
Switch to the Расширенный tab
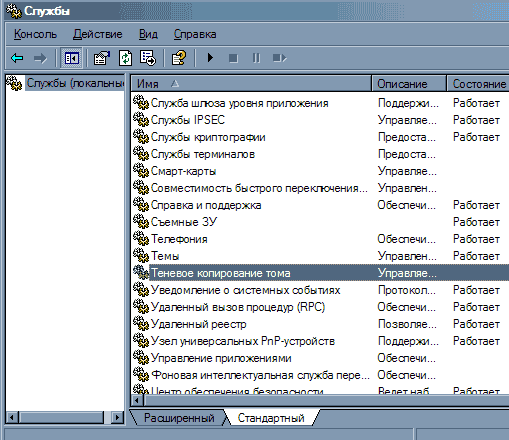pos(179,418)
